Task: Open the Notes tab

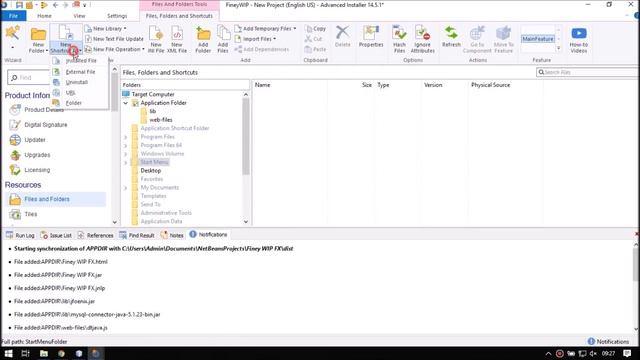Action: 172,235
